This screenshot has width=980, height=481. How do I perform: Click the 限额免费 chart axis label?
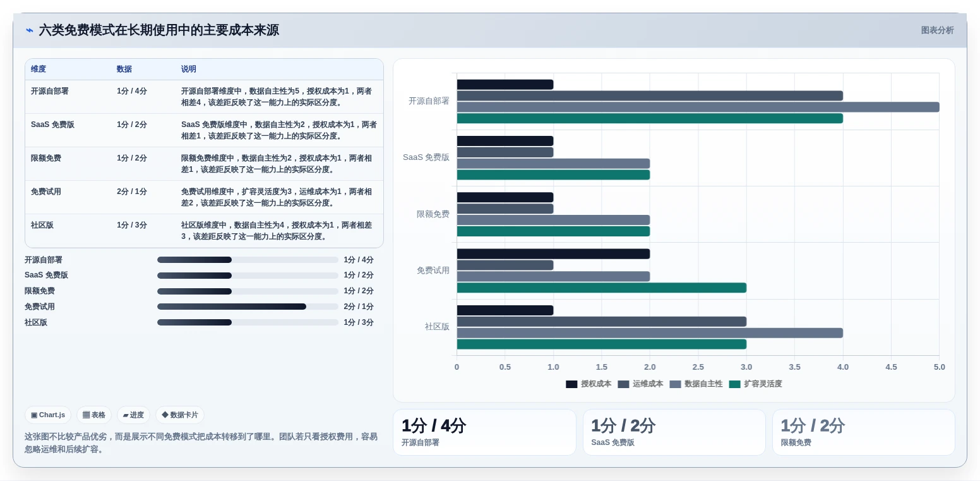[x=433, y=214]
